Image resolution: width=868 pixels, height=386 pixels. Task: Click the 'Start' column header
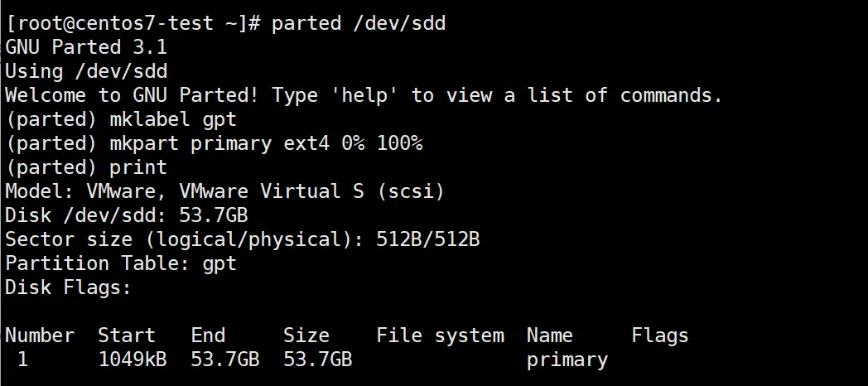pyautogui.click(x=127, y=335)
